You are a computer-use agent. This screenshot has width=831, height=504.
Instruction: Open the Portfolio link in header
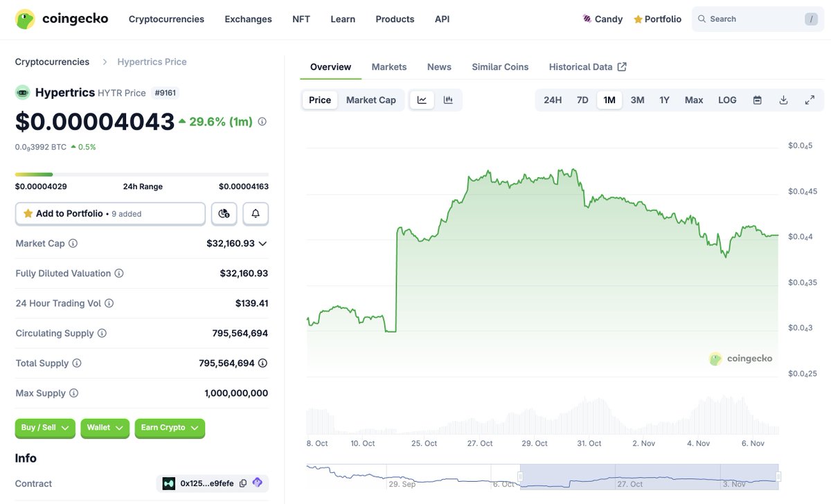coord(657,19)
